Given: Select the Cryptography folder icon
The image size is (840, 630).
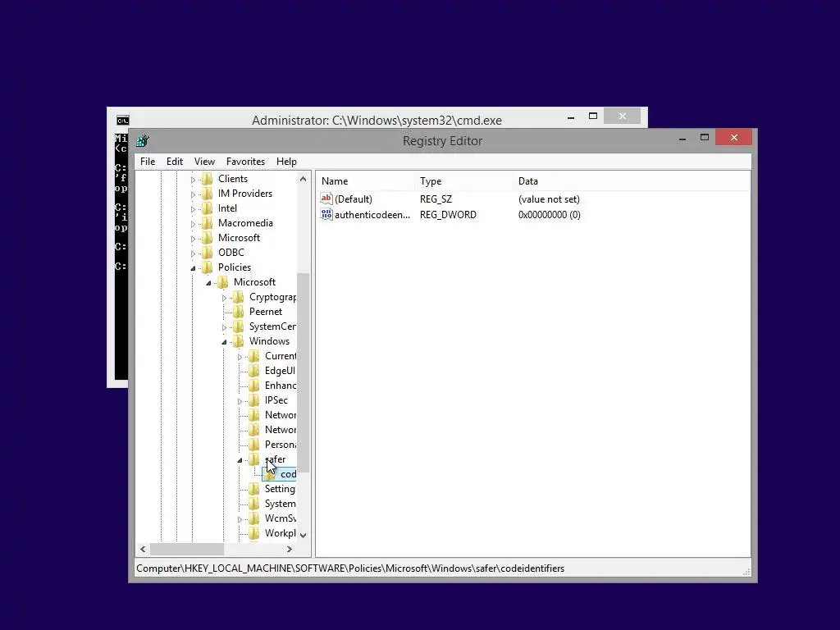Looking at the screenshot, I should point(239,297).
